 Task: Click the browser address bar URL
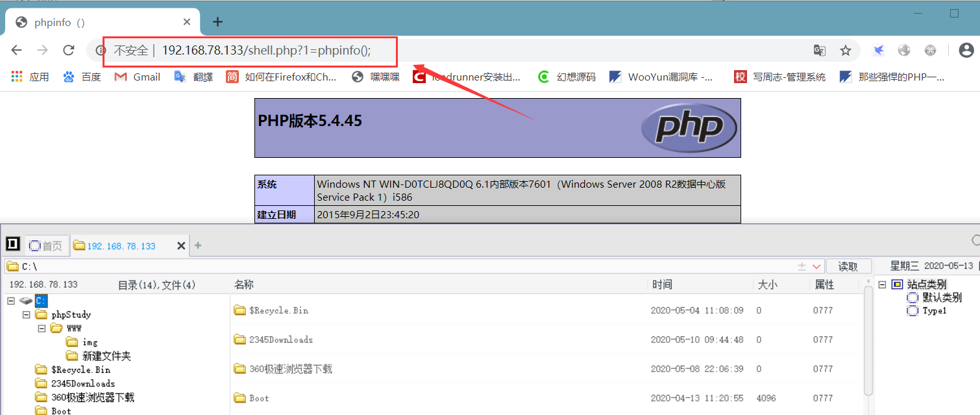pyautogui.click(x=266, y=50)
